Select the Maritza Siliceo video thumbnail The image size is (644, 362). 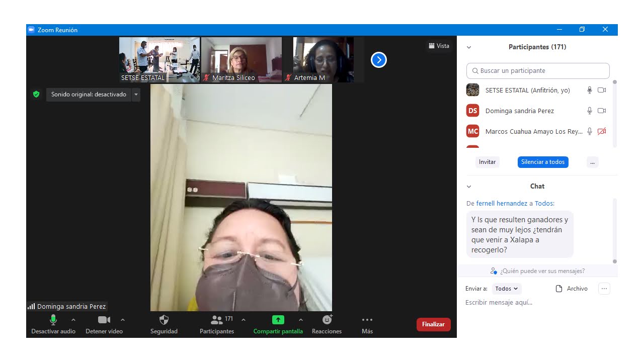point(242,60)
